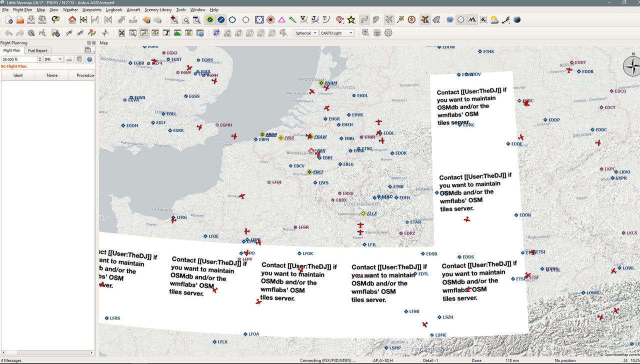Viewport: 640px width, 364px height.
Task: Switch to the Fuel Report tab
Action: coord(37,50)
